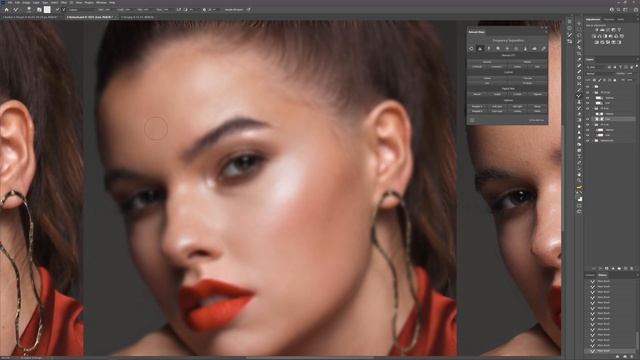Image resolution: width=640 pixels, height=360 pixels.
Task: Click the highlighted Mixer Brush tool
Action: pyautogui.click(x=579, y=96)
